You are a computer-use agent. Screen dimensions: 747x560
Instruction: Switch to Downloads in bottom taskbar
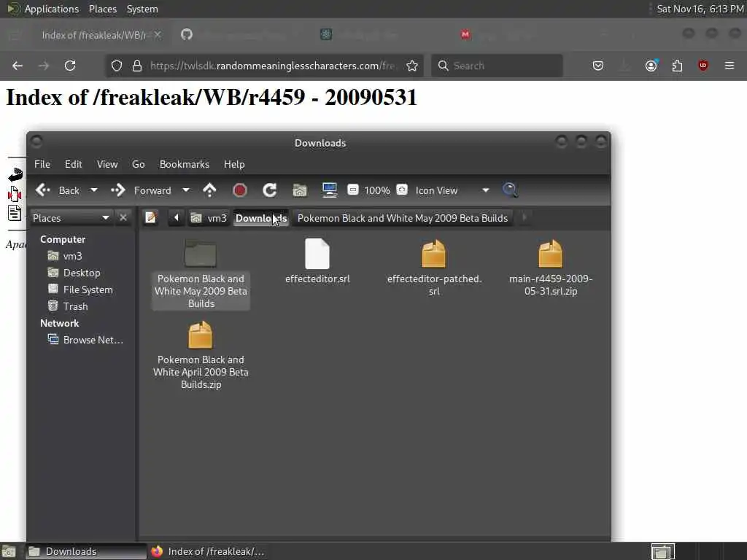(x=86, y=551)
